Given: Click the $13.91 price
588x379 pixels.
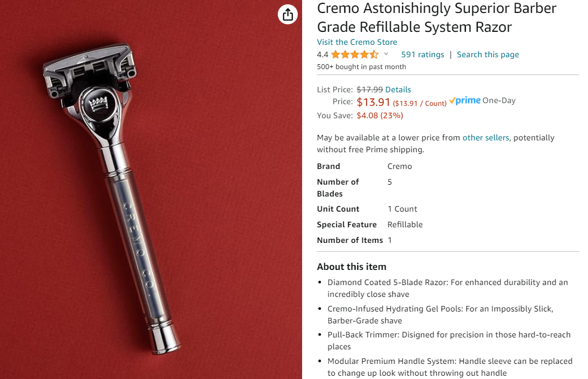Looking at the screenshot, I should point(373,101).
